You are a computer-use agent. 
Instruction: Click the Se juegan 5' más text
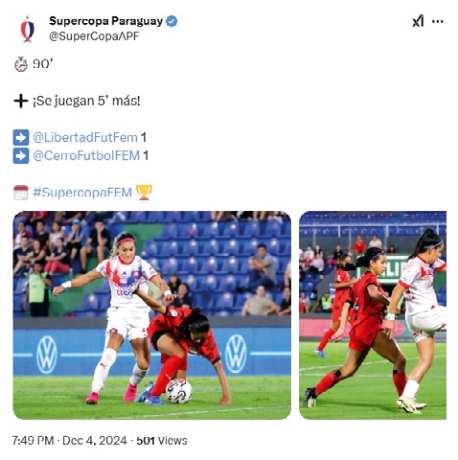coord(86,101)
